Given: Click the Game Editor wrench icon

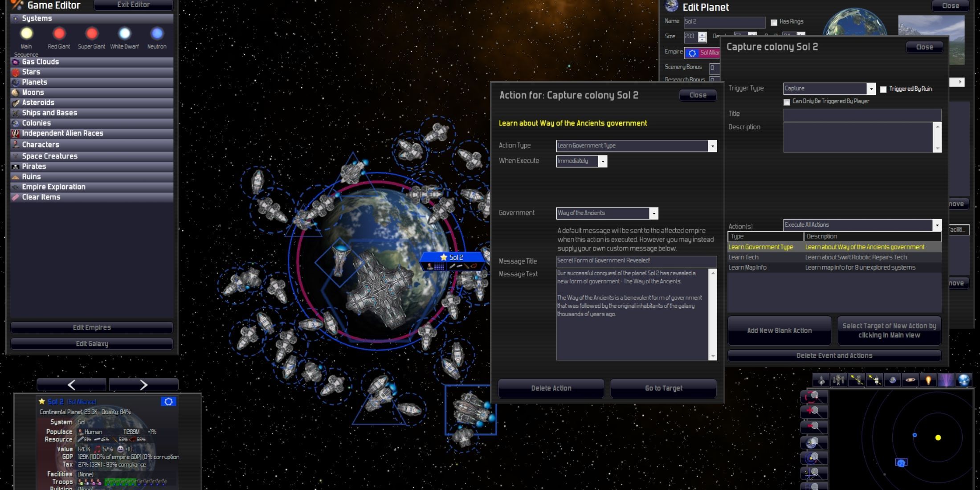Looking at the screenshot, I should coord(17,5).
